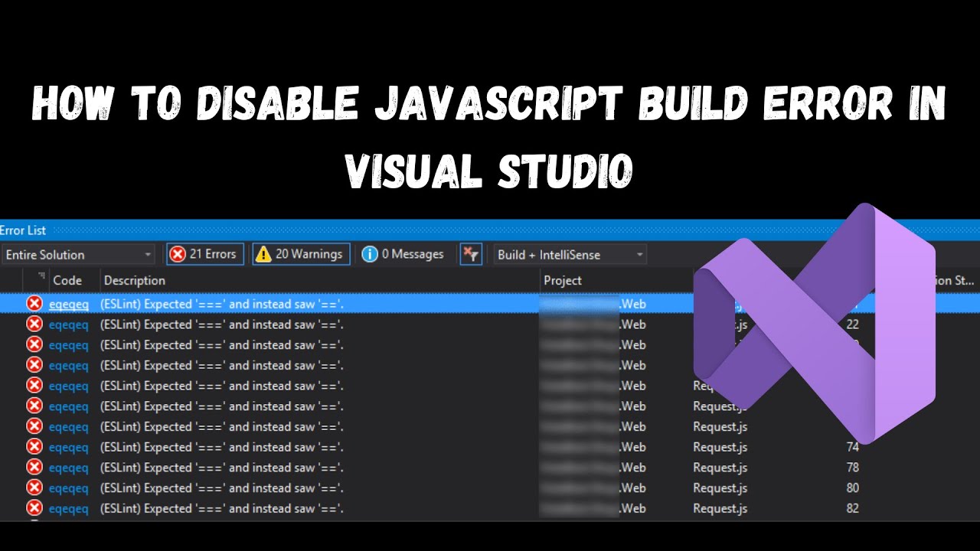This screenshot has width=980, height=551.
Task: Click line number 80 cell
Action: tap(853, 487)
